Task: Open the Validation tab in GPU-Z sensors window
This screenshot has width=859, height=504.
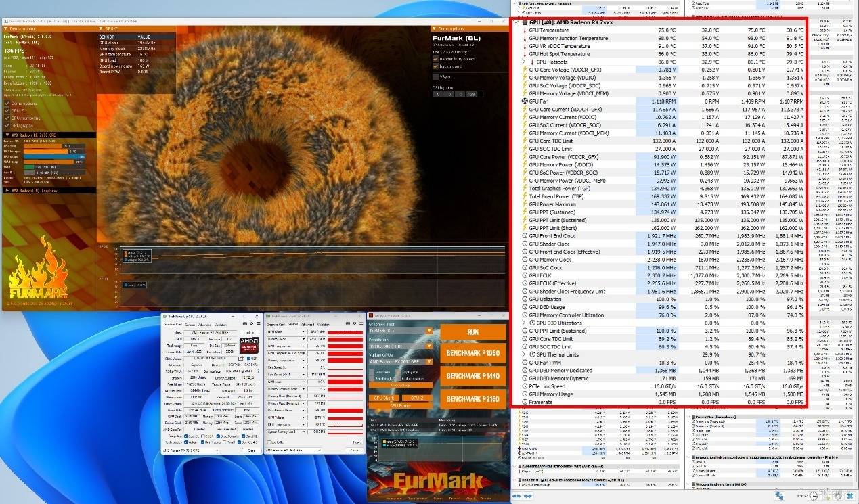Action: point(324,325)
